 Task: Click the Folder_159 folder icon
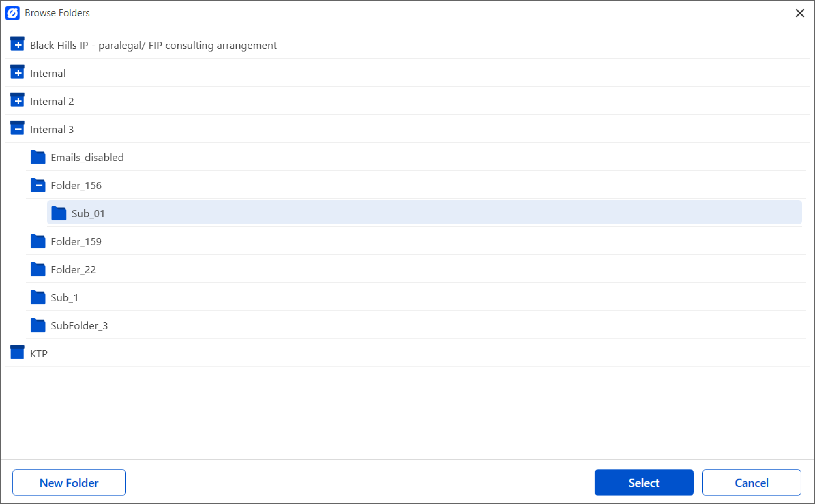tap(38, 241)
